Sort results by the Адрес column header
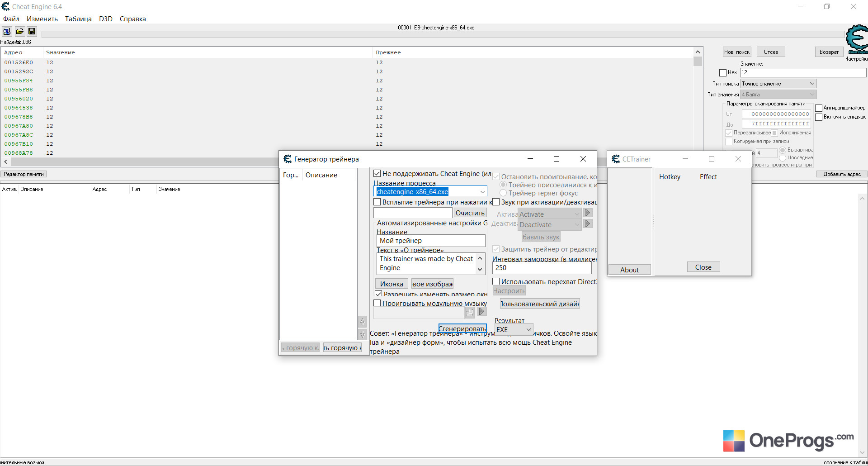 pyautogui.click(x=22, y=52)
